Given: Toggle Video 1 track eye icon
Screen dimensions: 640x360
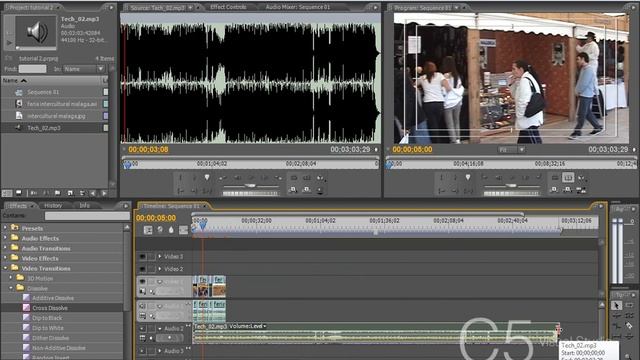Looking at the screenshot, I should pos(142,282).
